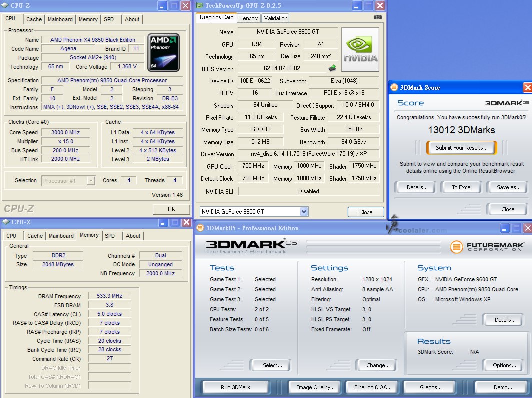Click the camera screenshot icon in GPU-Z

378,17
